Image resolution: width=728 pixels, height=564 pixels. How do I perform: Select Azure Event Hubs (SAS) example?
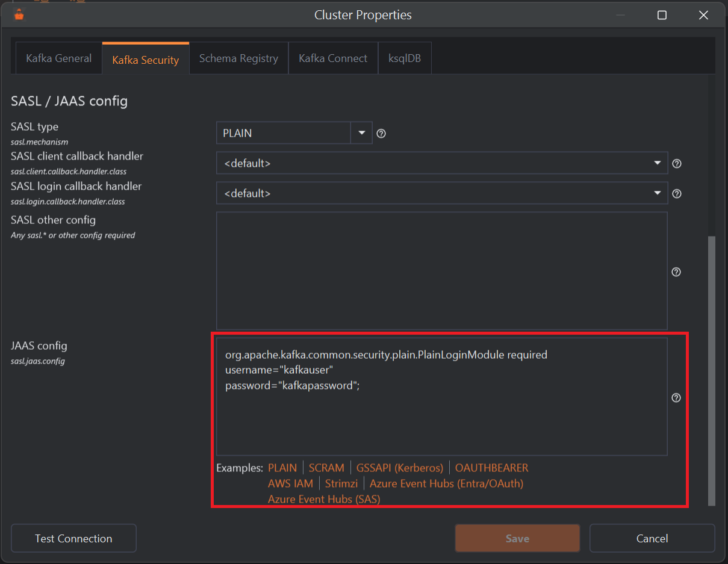(324, 499)
